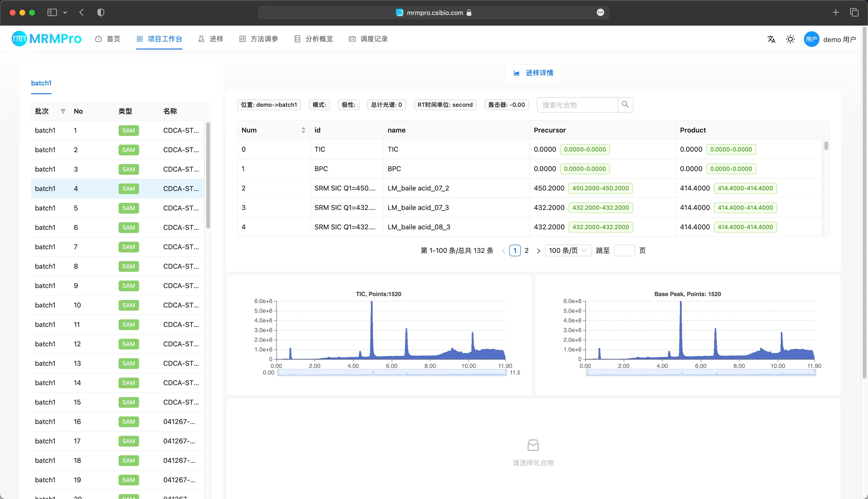This screenshot has width=868, height=499.
Task: Click the TIC chart zoom slider left handle
Action: (278, 373)
